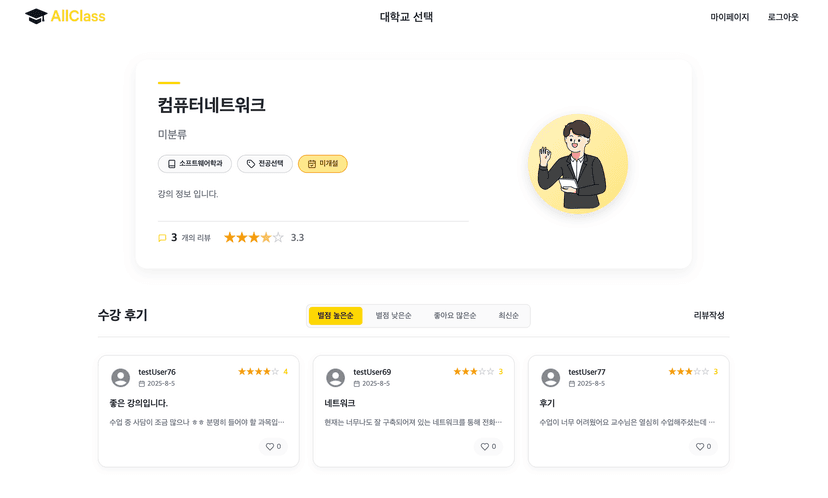This screenshot has width=828, height=498.
Task: Click the instructor illustration image
Action: 577,164
